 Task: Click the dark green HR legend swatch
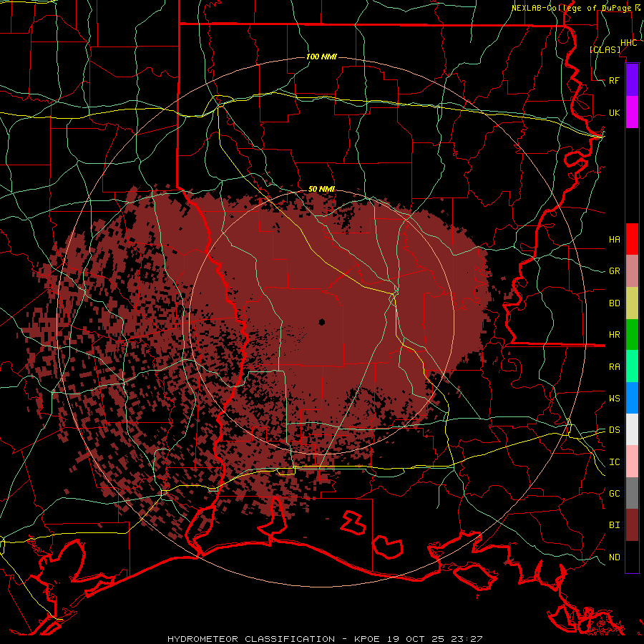pos(632,334)
